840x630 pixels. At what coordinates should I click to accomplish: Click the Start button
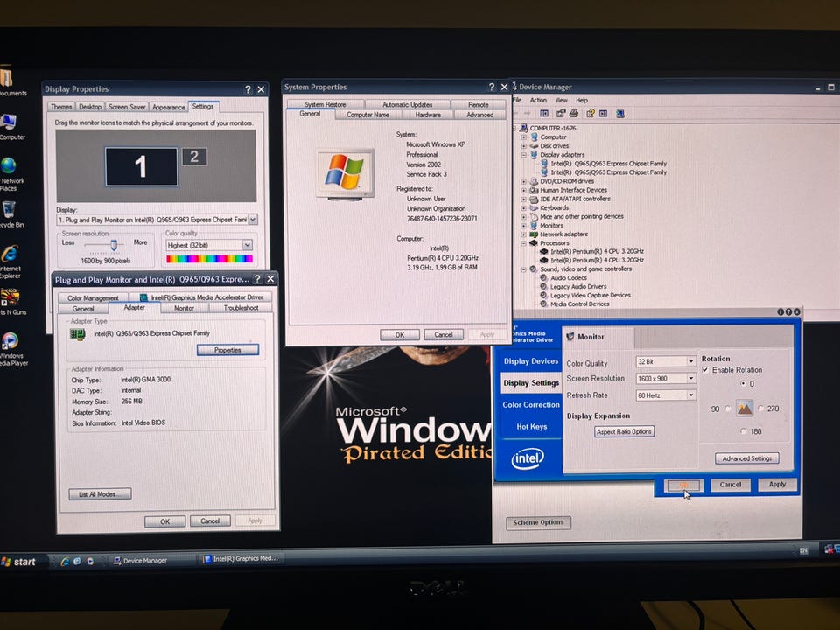click(19, 562)
